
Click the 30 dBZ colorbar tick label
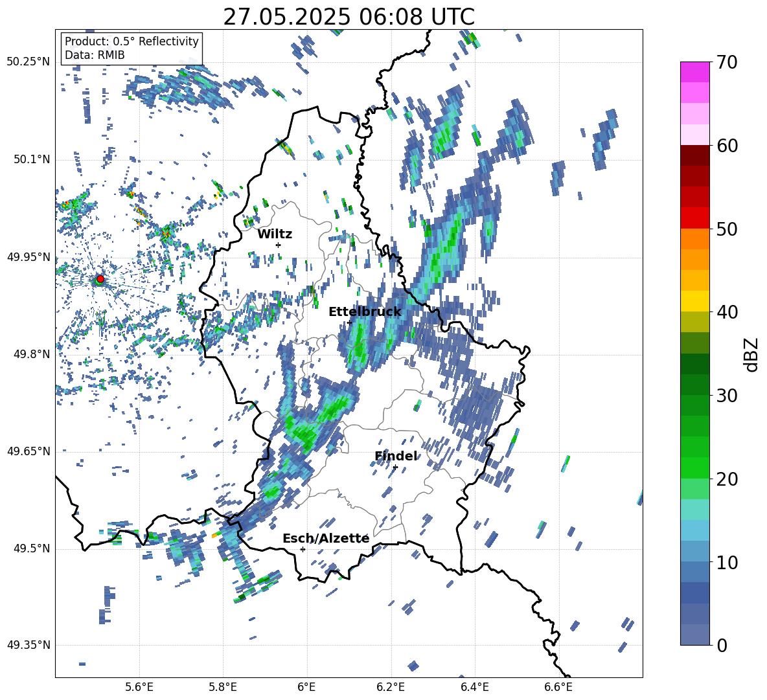(727, 396)
